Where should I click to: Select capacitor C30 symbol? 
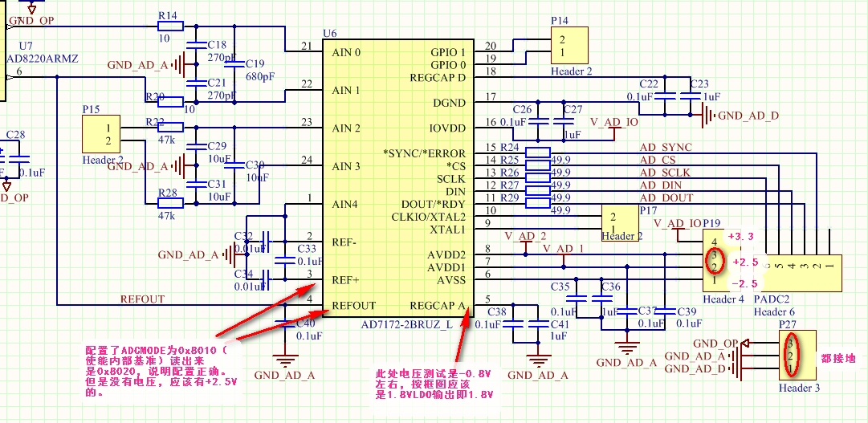pos(234,165)
